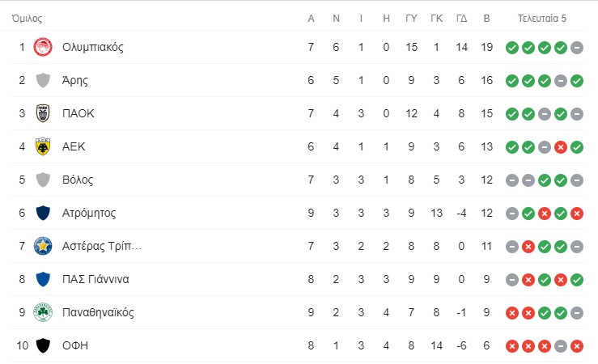Click the ΓΔ goal difference header
The height and width of the screenshot is (364, 598).
click(x=461, y=19)
